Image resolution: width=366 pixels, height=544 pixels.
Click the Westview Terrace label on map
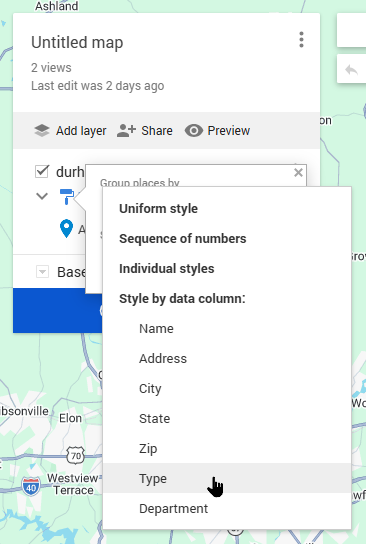[x=73, y=484]
